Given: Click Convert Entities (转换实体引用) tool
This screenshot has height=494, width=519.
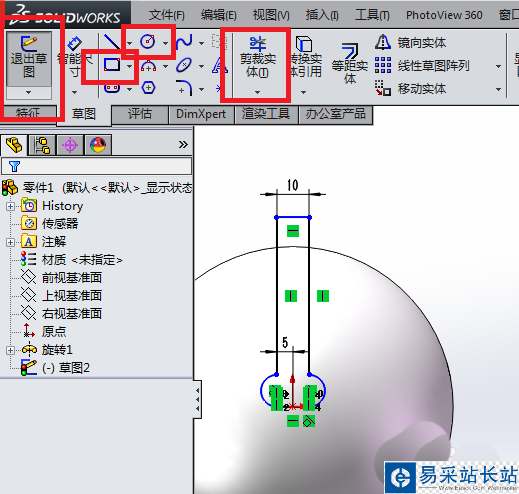Looking at the screenshot, I should (304, 57).
